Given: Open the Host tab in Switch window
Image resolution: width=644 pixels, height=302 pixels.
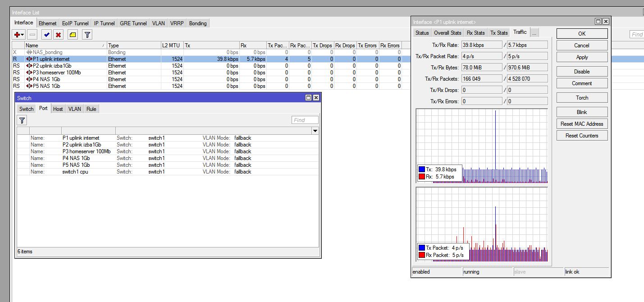Looking at the screenshot, I should click(58, 109).
